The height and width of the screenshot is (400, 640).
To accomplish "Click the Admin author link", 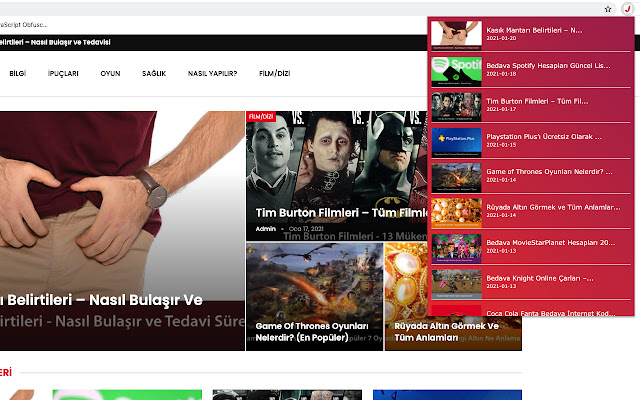I will pos(266,229).
